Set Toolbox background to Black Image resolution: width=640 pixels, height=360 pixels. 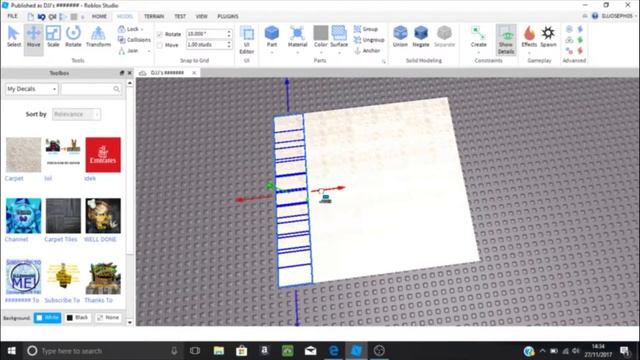pyautogui.click(x=78, y=318)
